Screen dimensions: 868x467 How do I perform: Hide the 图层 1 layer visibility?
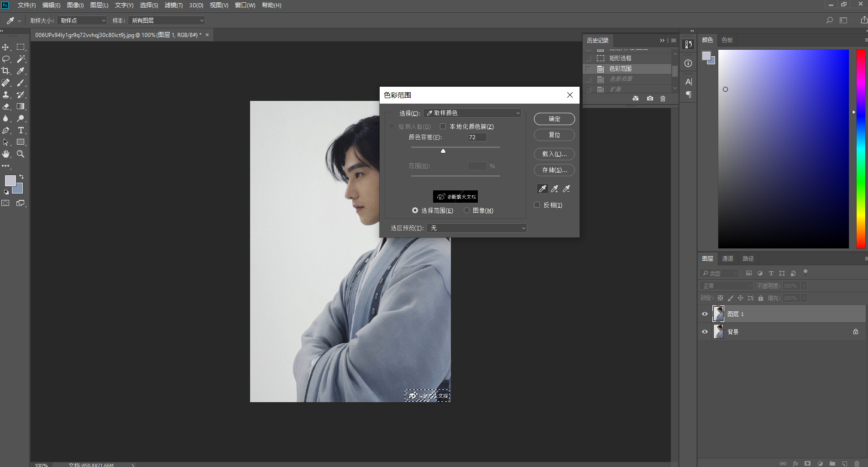(705, 314)
